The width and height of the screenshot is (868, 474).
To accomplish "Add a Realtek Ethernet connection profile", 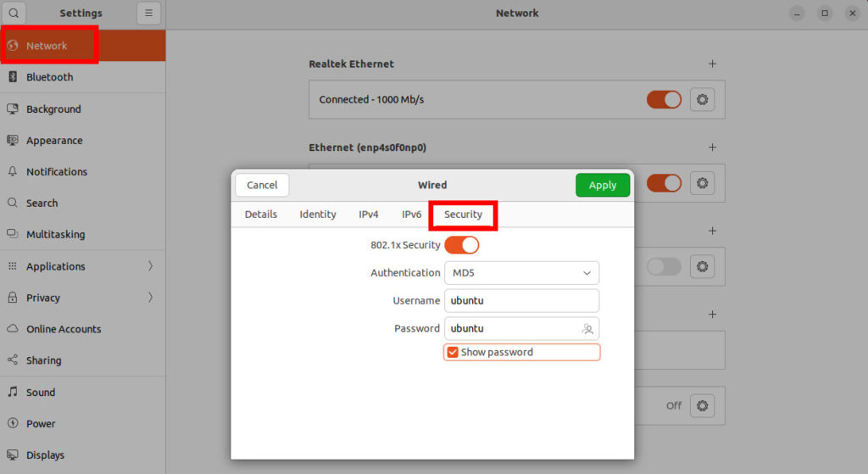I will click(x=712, y=64).
